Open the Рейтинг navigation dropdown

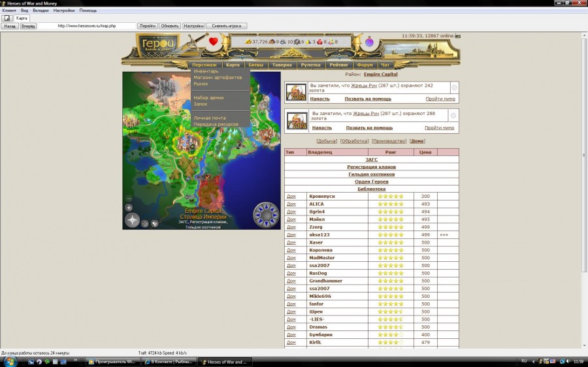(338, 65)
